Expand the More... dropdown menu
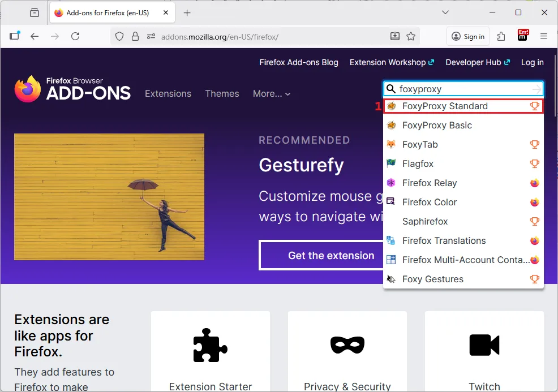This screenshot has height=392, width=558. coord(271,94)
